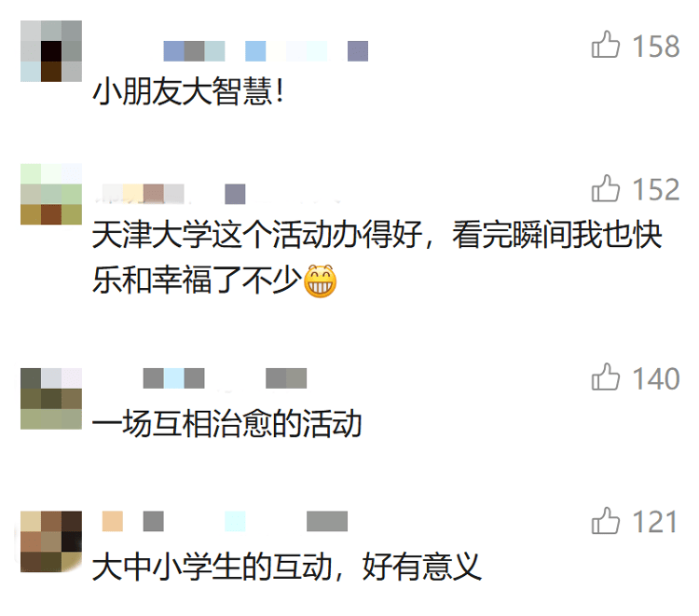Select the comment text '小朋友大智慧!'
Viewport: 699px width, 616px height.
188,91
